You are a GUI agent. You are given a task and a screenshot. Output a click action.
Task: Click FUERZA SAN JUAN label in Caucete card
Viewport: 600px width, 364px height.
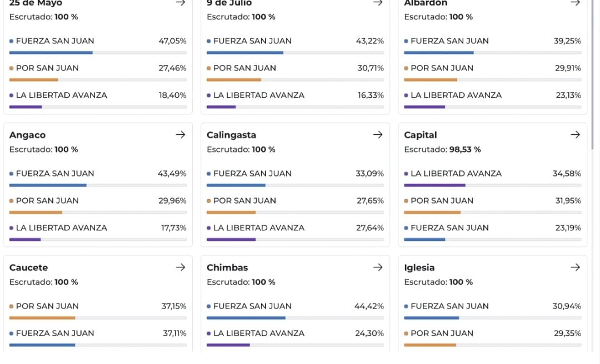(55, 333)
